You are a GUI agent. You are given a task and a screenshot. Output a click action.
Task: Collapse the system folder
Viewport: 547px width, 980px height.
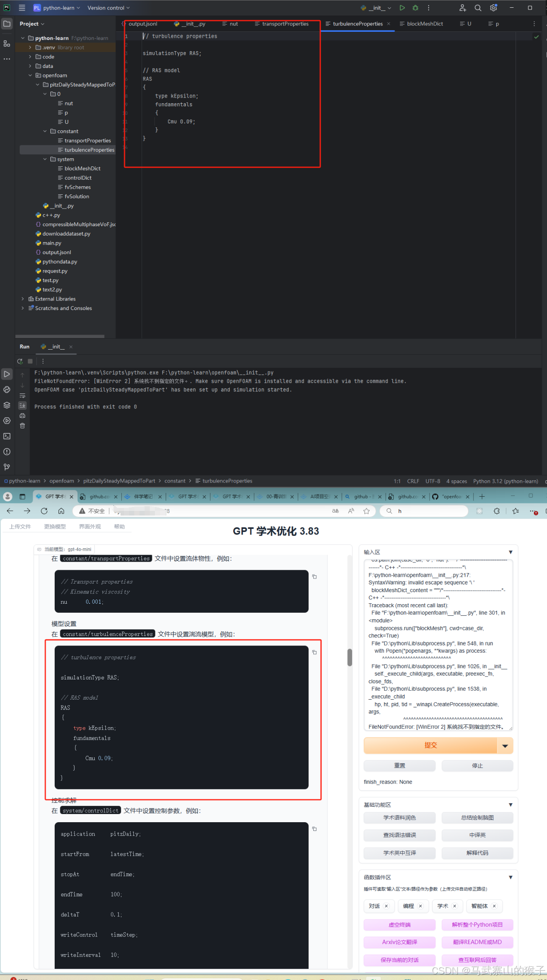pyautogui.click(x=45, y=159)
